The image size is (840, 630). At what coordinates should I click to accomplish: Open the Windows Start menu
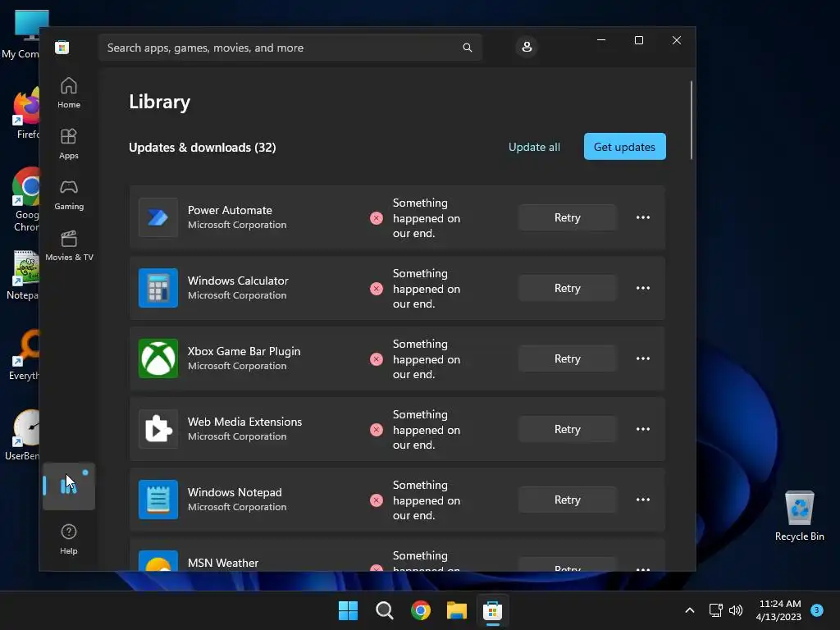(348, 610)
